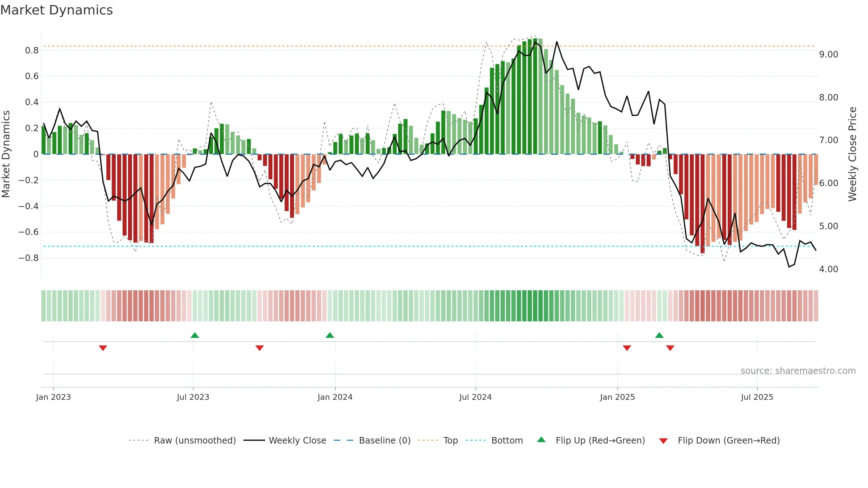Screen dimensions: 868x488
Task: Click the red Flip Down legend triangle icon
Action: pos(663,441)
